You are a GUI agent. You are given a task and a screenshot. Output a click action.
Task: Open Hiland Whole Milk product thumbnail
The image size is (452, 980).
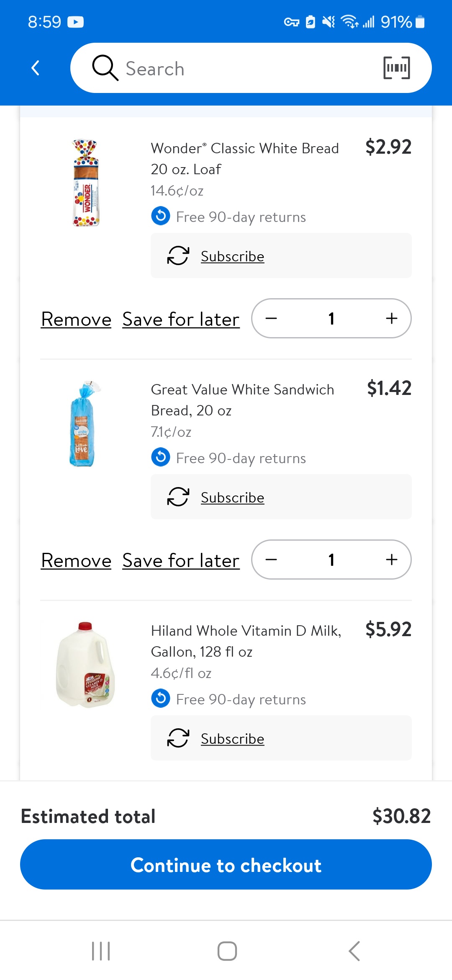coord(86,665)
